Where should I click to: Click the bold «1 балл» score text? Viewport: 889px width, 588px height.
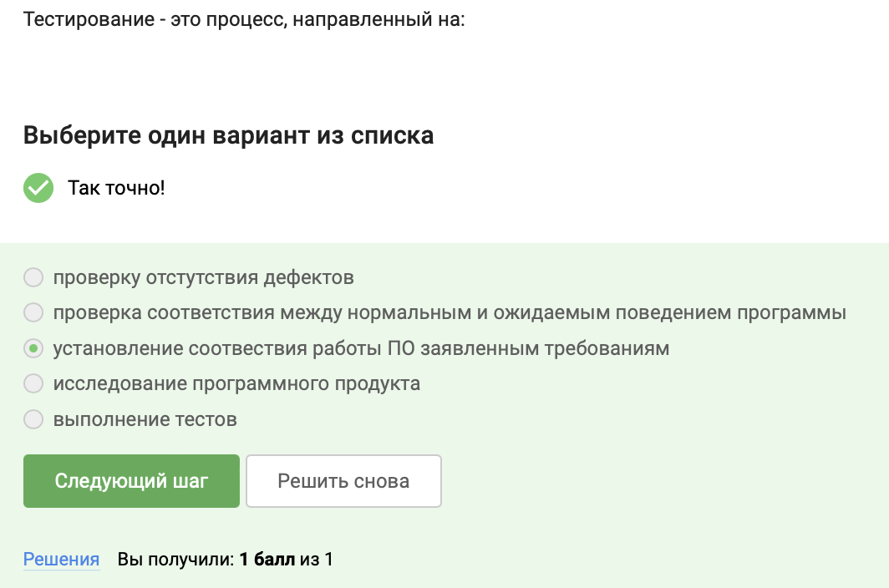[x=267, y=560]
